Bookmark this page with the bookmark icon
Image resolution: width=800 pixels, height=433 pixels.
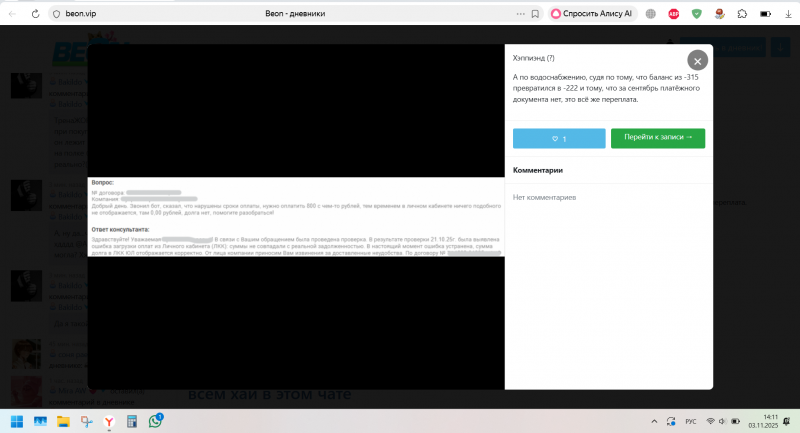(x=536, y=14)
